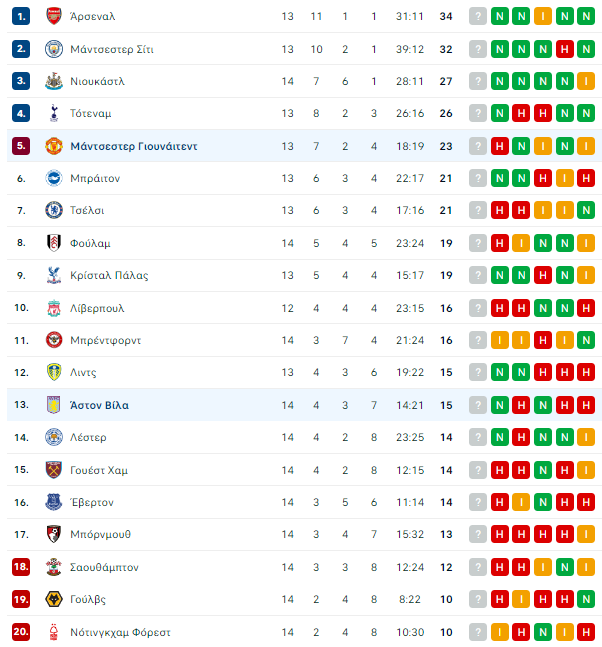The width and height of the screenshot is (602, 647).
Task: Open the Άστον Βίλα team link
Action: coord(99,405)
